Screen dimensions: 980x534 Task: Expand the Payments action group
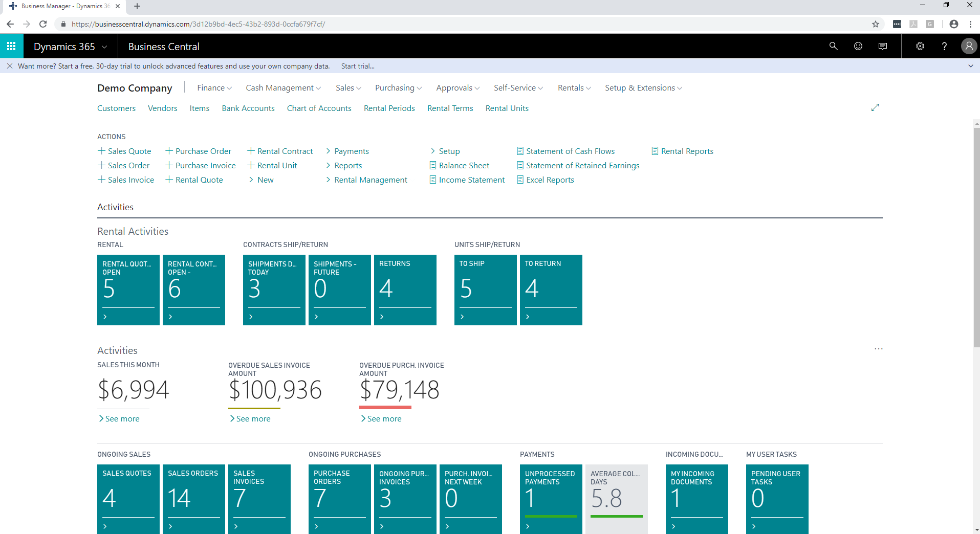point(347,151)
